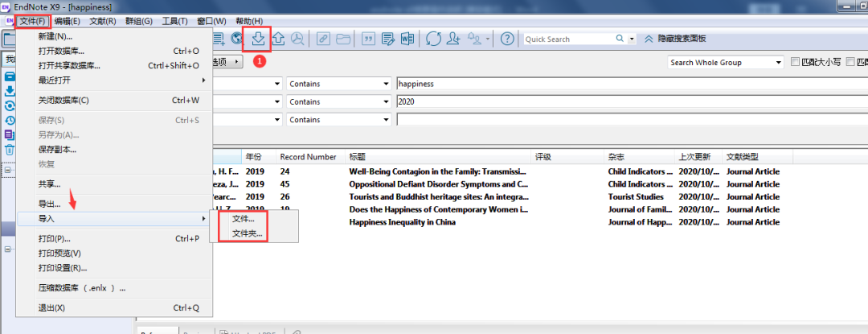Click the Activity Feed bell icon
868x334 pixels.
475,38
